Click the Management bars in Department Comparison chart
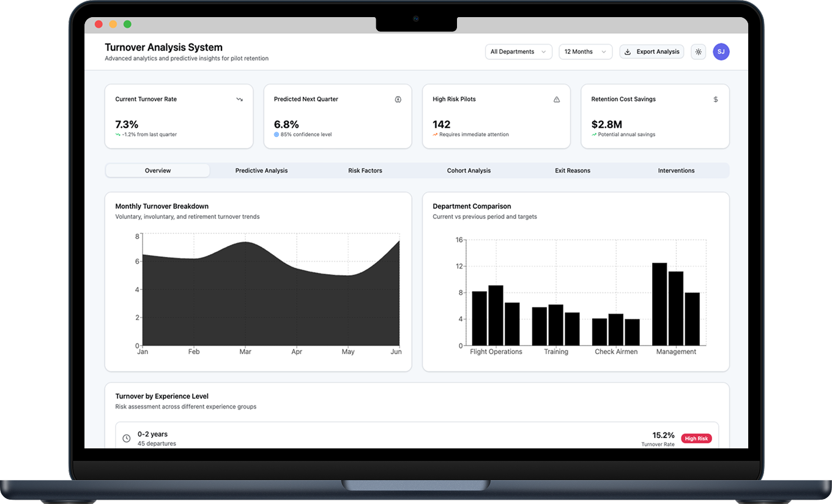Screen dimensions: 832x504 tap(676, 306)
